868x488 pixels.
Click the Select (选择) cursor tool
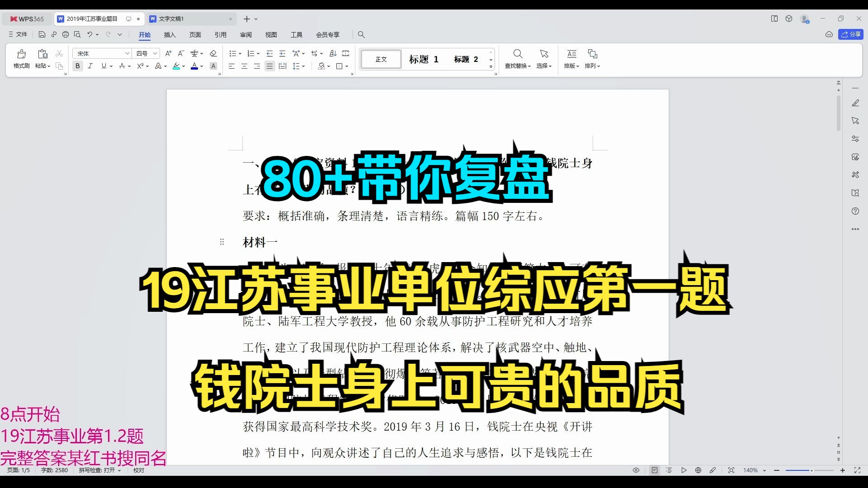544,59
